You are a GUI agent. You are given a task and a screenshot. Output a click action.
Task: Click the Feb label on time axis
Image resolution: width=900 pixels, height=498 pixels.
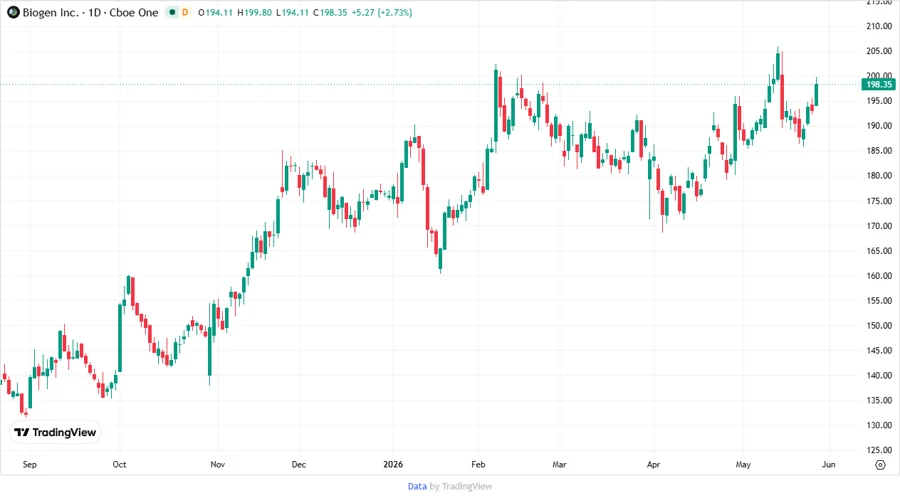point(478,464)
